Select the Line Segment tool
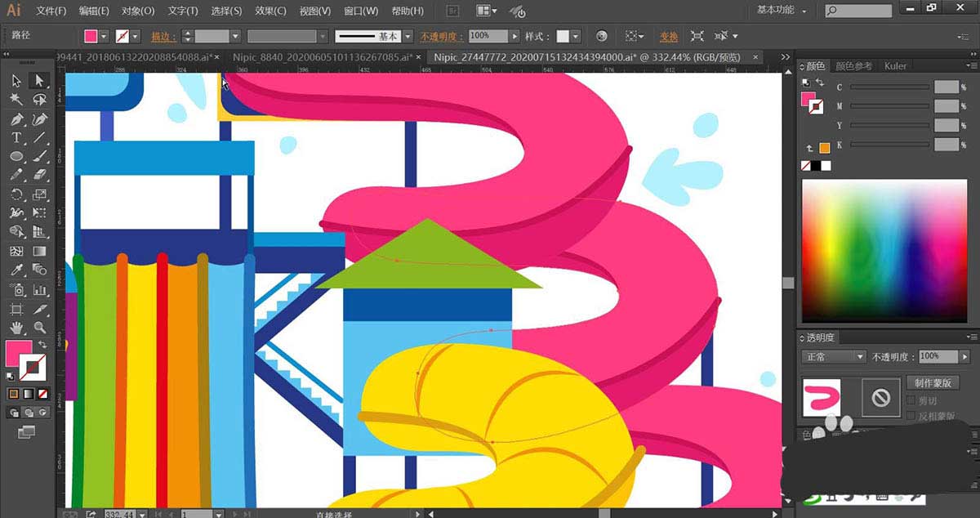The width and height of the screenshot is (980, 518). click(38, 138)
